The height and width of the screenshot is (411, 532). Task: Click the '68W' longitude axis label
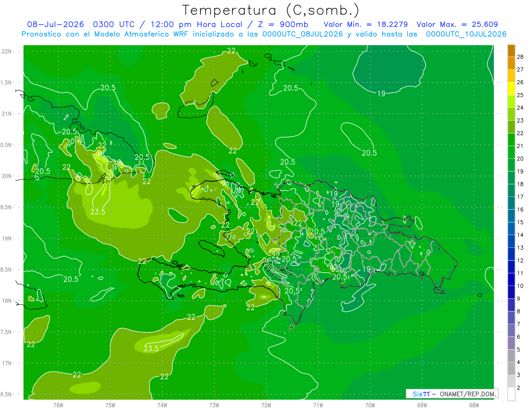pos(473,405)
